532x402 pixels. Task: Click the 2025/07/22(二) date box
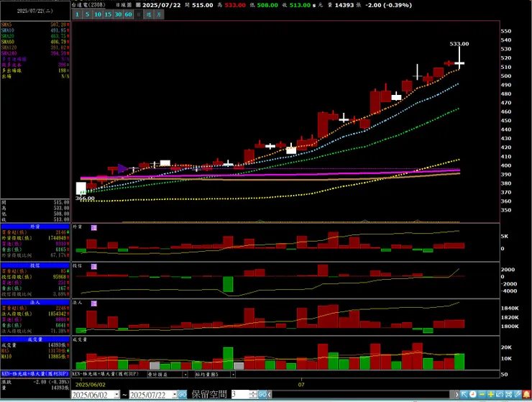[x=35, y=11]
